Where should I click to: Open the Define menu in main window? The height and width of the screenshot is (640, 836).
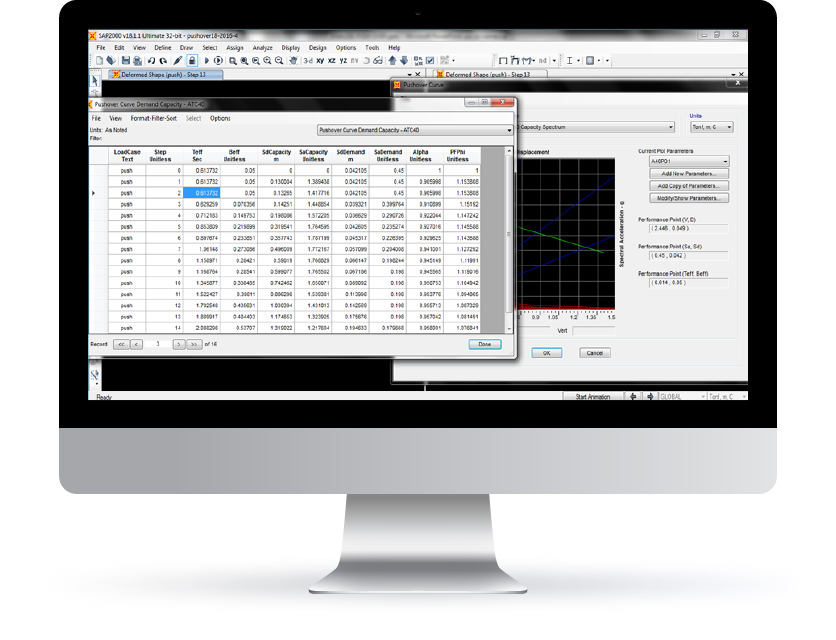[x=163, y=47]
